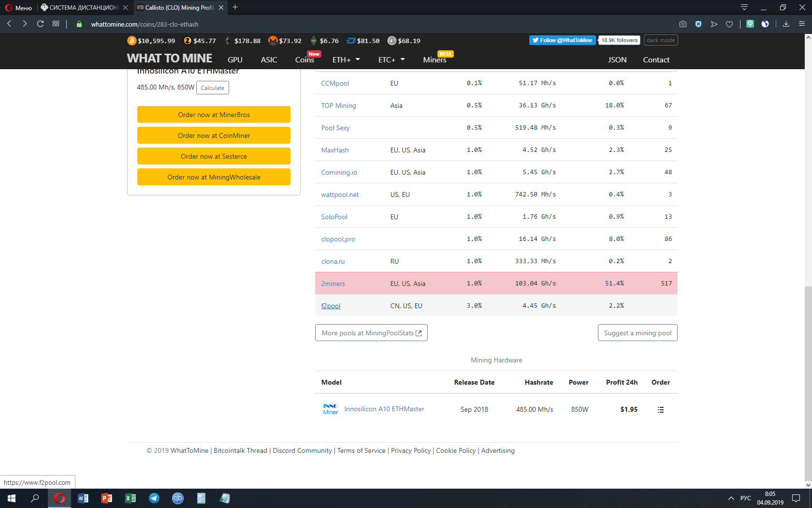Image resolution: width=812 pixels, height=508 pixels.
Task: Show hidden system tray icons
Action: (731, 498)
